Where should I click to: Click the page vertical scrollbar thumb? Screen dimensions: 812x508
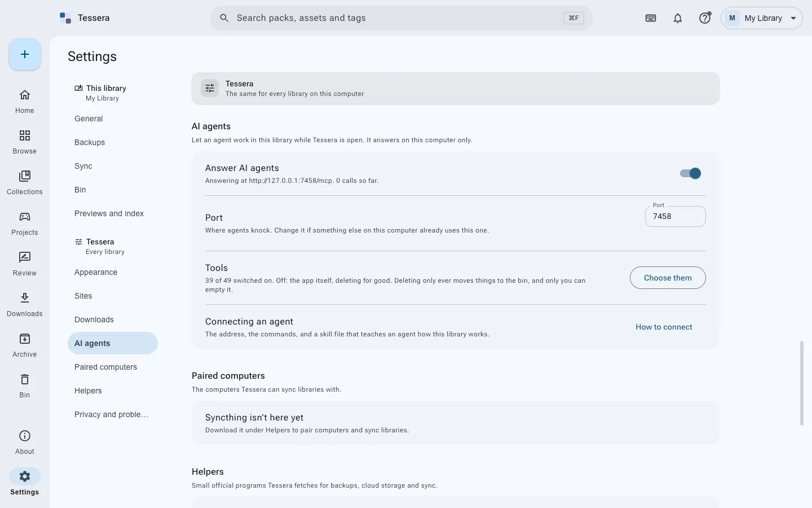801,383
